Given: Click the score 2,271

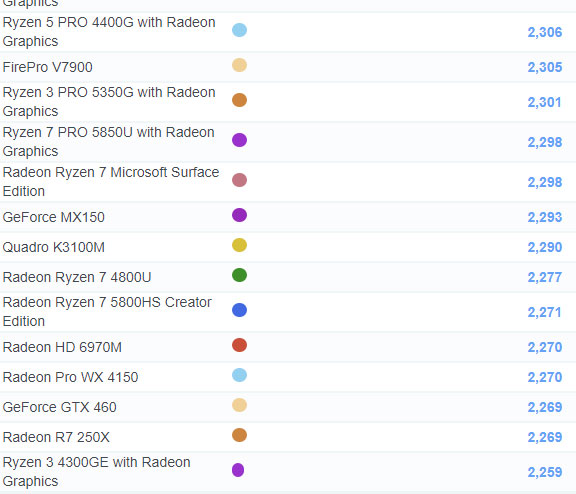Looking at the screenshot, I should 545,312.
